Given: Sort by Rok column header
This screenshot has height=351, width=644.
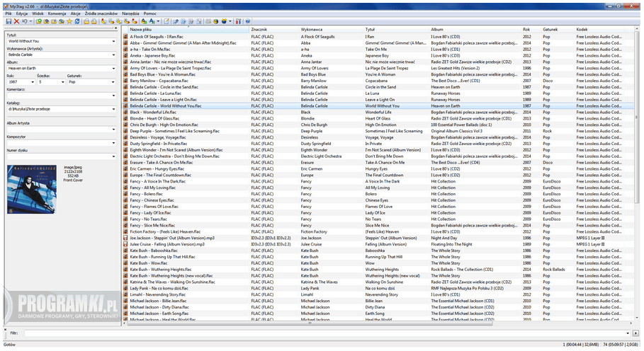Looking at the screenshot, I should (x=531, y=30).
